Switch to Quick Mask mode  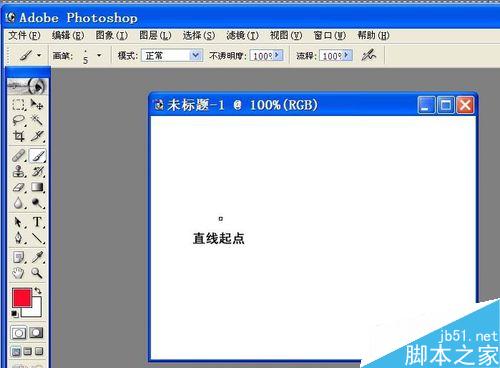[36, 333]
